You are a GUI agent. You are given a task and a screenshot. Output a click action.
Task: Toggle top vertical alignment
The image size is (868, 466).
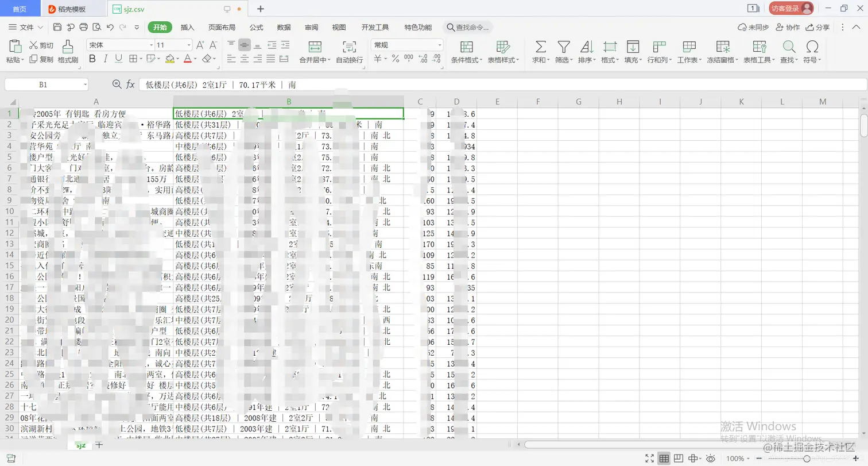pos(231,45)
